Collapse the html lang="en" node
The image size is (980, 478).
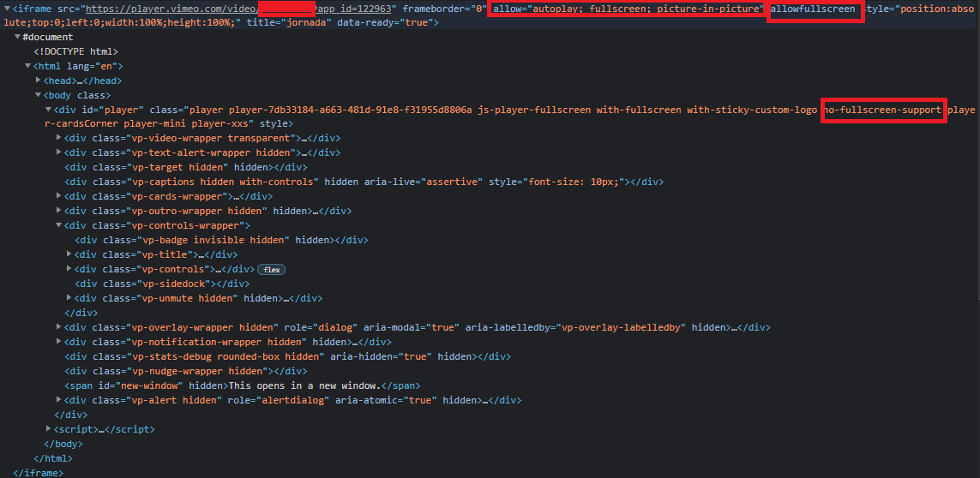click(x=27, y=66)
